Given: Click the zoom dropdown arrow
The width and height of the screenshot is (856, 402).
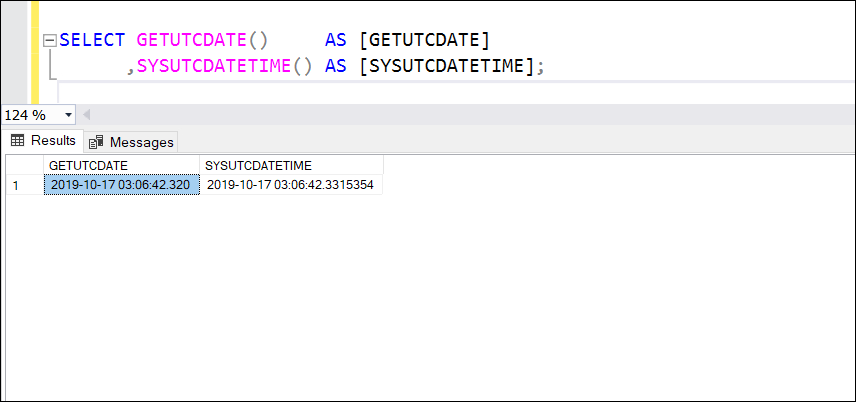Looking at the screenshot, I should (68, 115).
